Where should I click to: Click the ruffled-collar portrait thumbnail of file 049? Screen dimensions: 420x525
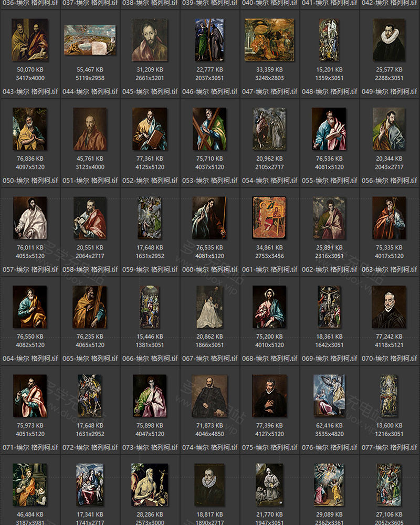click(x=389, y=40)
